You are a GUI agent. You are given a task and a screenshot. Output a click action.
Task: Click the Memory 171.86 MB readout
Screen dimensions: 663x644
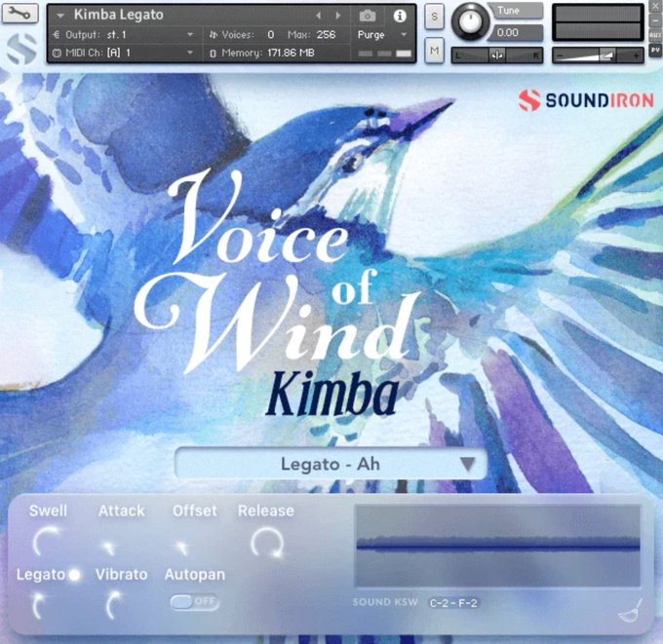coord(268,53)
